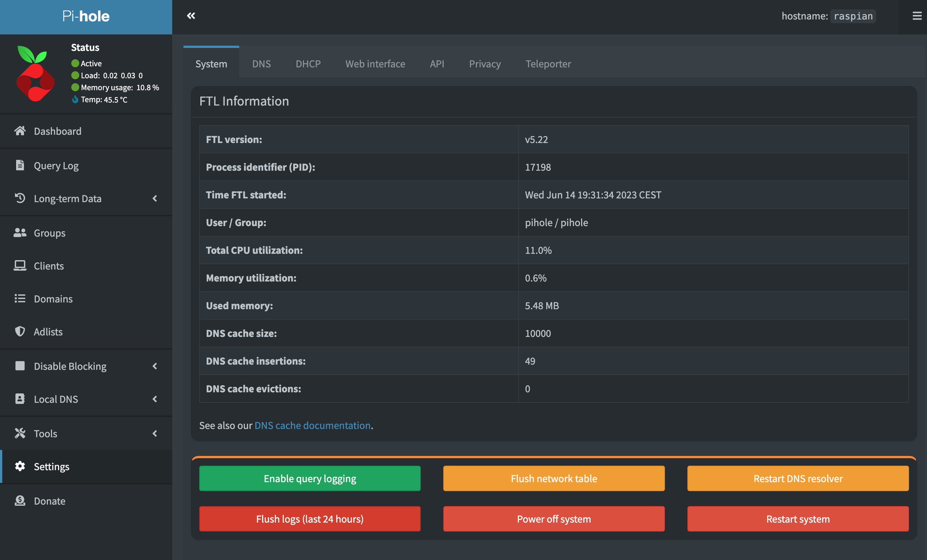The width and height of the screenshot is (927, 560).
Task: Click Flush network table button
Action: click(554, 478)
